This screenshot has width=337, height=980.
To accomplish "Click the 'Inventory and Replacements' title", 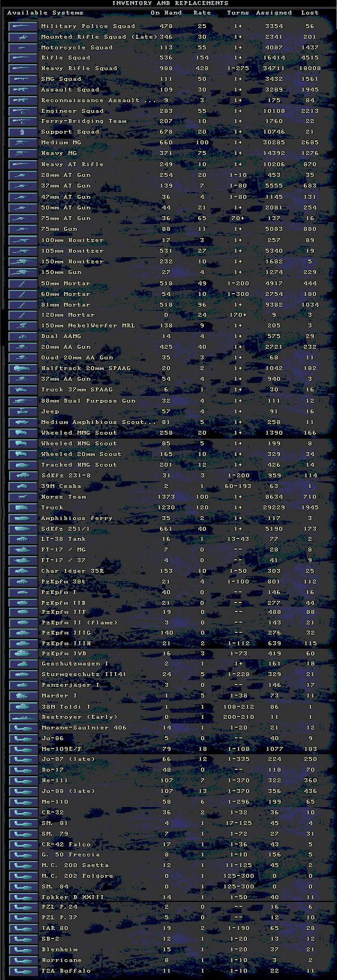I will tap(170, 3).
